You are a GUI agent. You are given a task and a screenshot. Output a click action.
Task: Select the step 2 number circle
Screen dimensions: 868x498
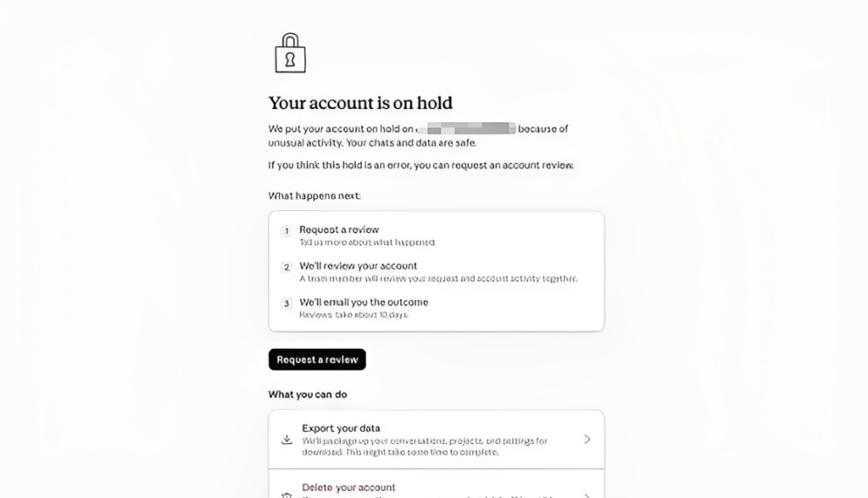[x=287, y=268]
